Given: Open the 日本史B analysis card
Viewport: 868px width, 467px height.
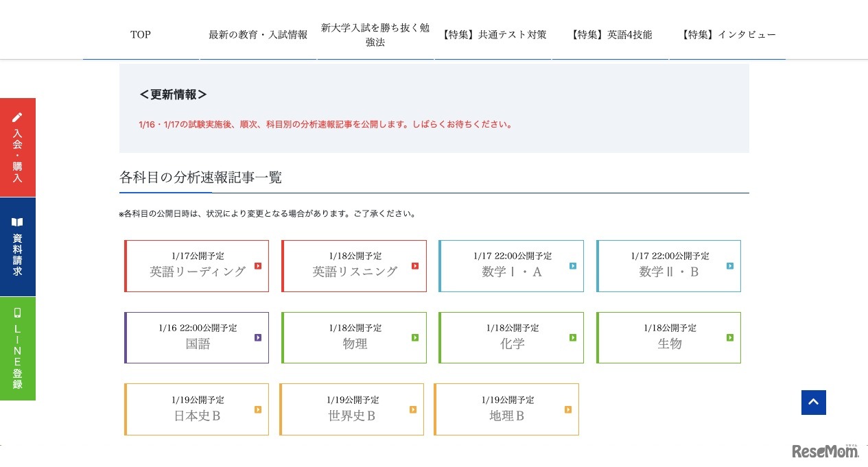Looking at the screenshot, I should (196, 409).
